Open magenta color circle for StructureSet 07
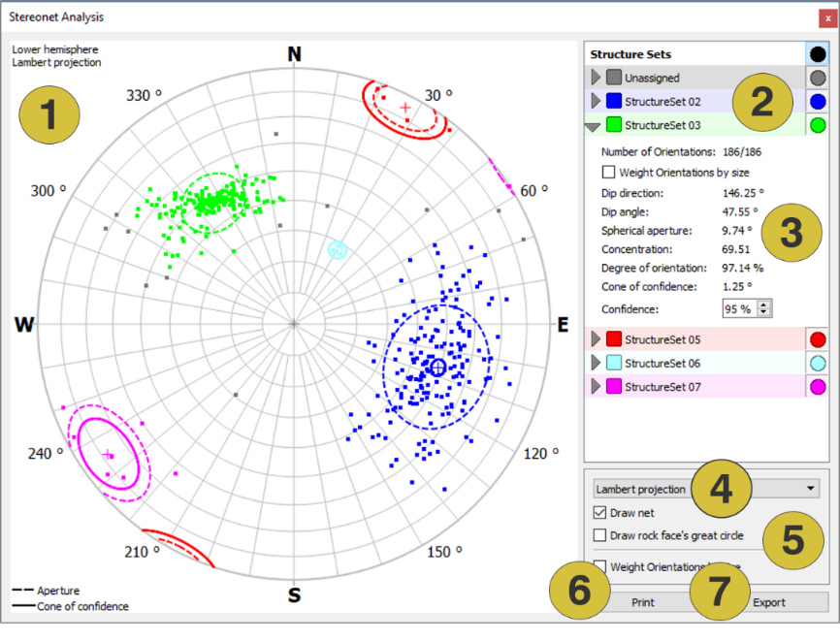The height and width of the screenshot is (641, 840). click(x=818, y=387)
